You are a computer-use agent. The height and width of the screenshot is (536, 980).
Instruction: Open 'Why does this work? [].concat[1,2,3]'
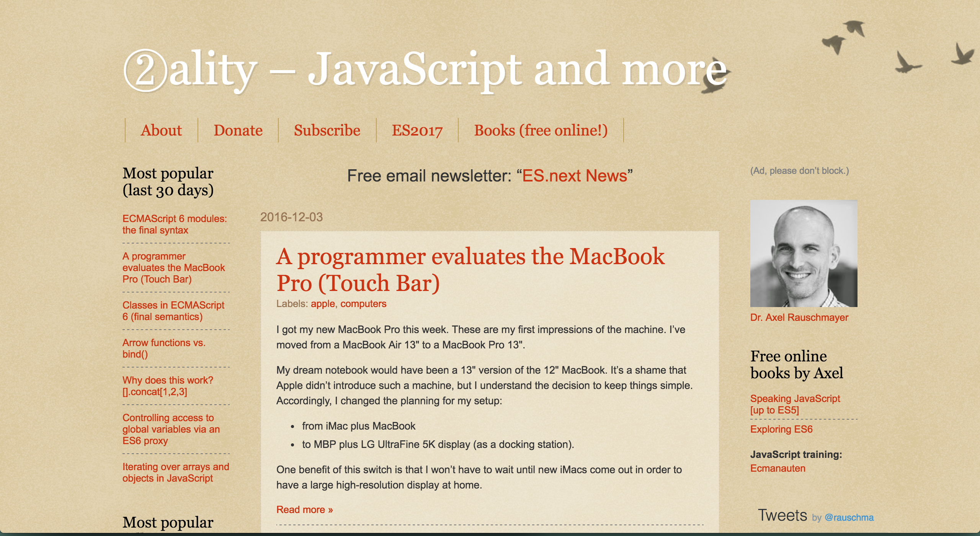[168, 386]
